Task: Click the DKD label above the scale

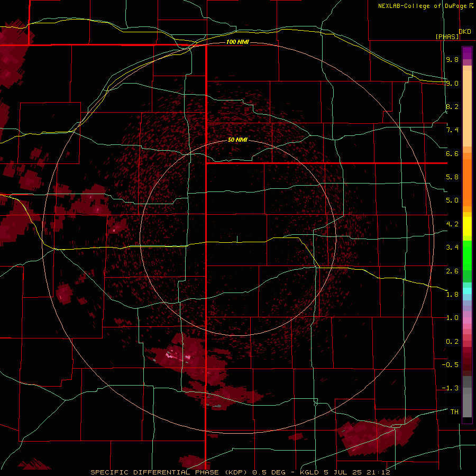Action: (465, 32)
